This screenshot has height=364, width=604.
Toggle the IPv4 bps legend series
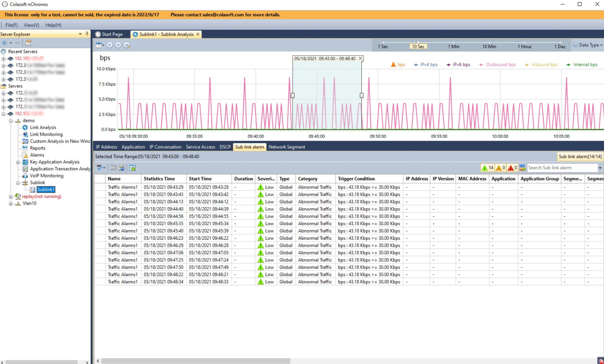point(425,65)
